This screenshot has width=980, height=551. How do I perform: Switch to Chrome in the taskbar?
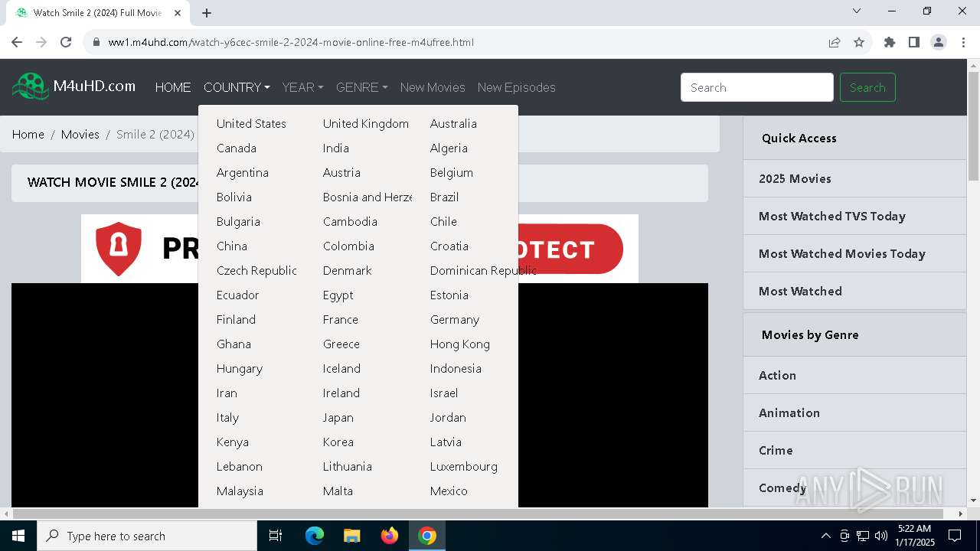pos(427,536)
